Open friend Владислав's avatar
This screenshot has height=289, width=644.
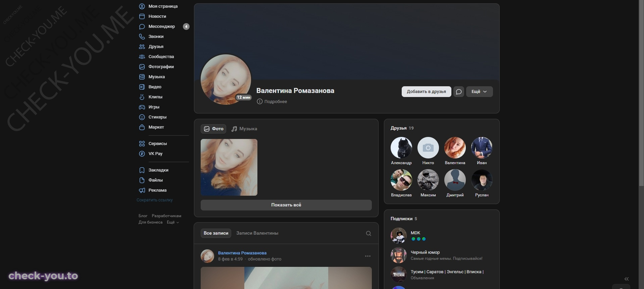click(401, 180)
